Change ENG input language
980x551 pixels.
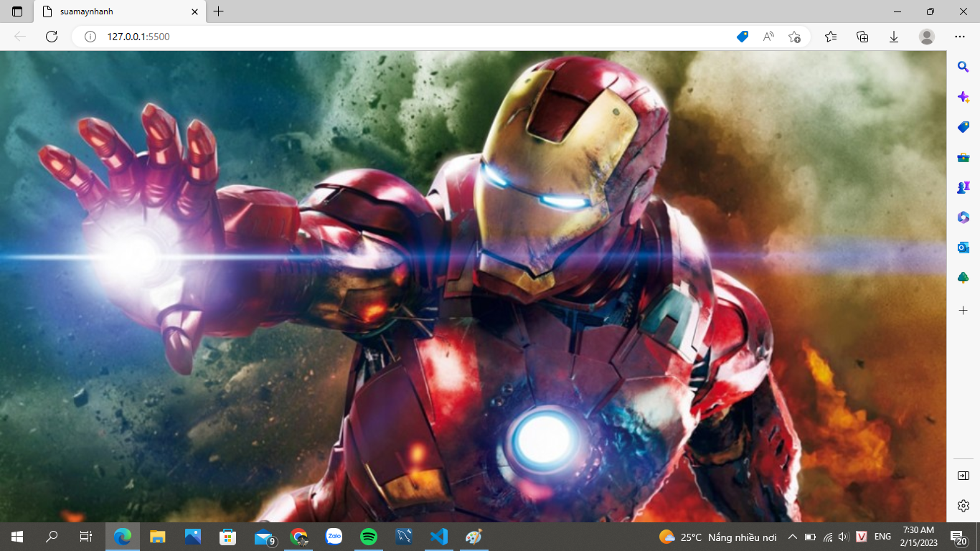[883, 537]
